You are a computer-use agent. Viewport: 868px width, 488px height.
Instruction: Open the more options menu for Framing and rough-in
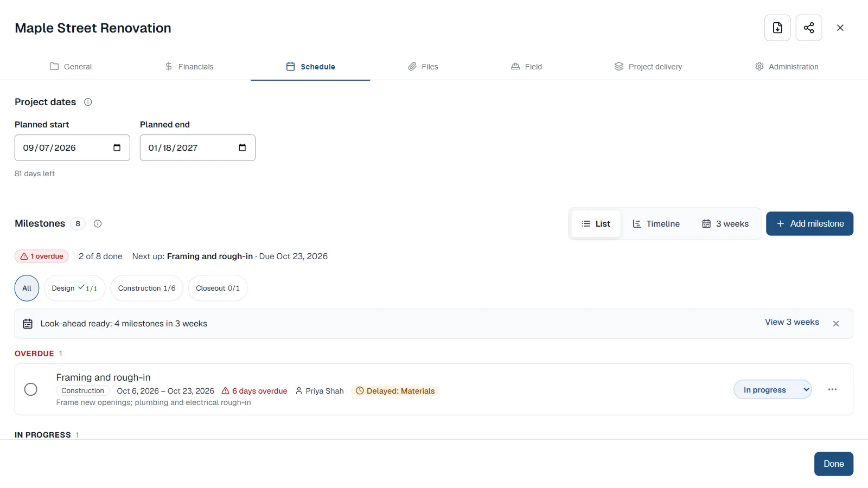click(x=832, y=389)
